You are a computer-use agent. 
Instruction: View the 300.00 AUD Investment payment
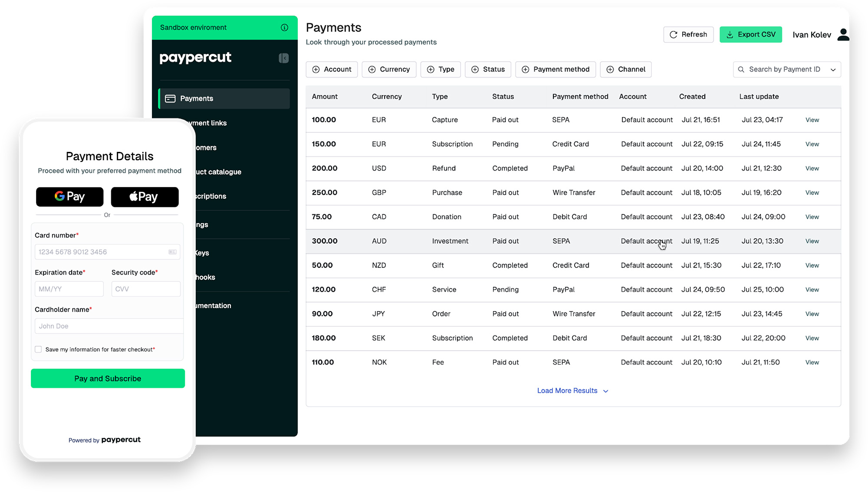click(812, 241)
